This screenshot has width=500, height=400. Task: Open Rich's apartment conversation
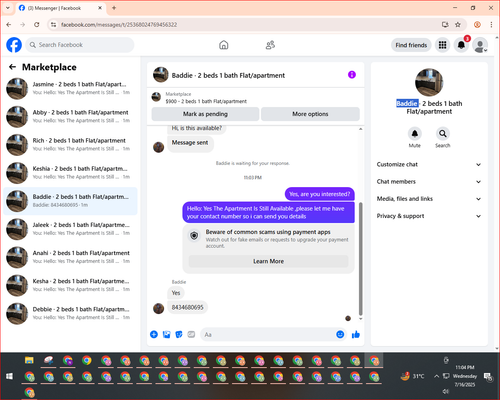click(70, 145)
